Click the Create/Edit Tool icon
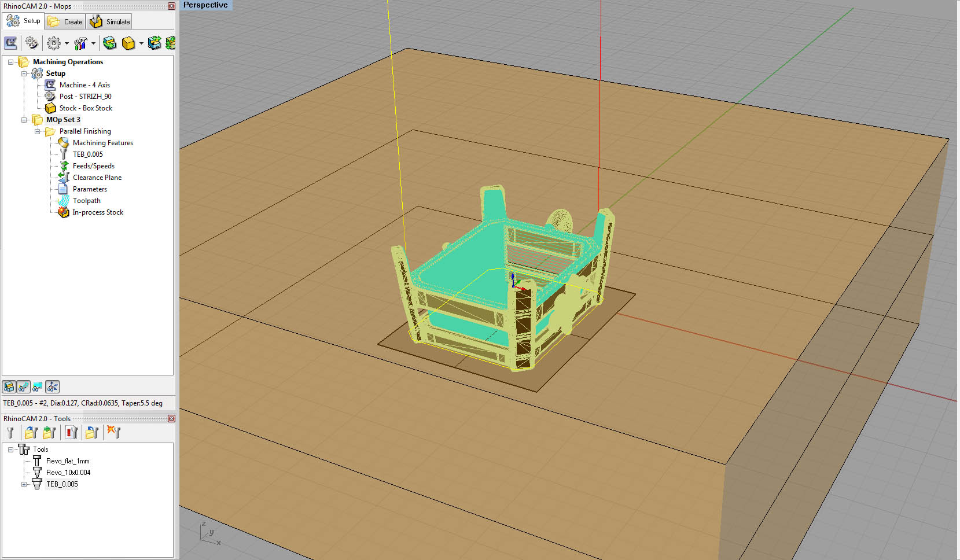 click(x=10, y=433)
